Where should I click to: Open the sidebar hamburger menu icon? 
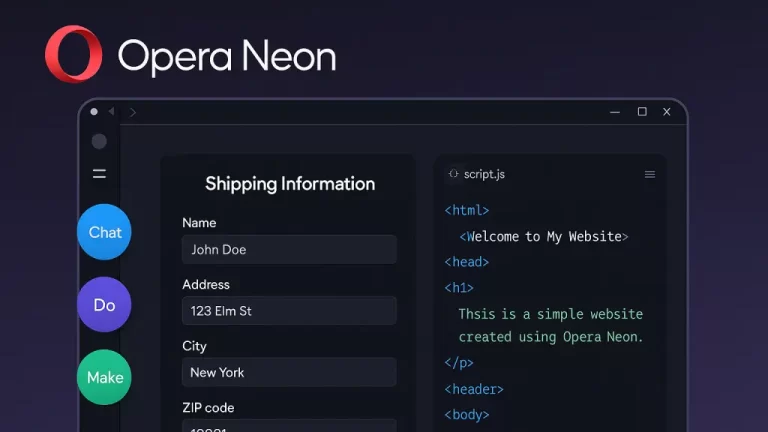[99, 174]
